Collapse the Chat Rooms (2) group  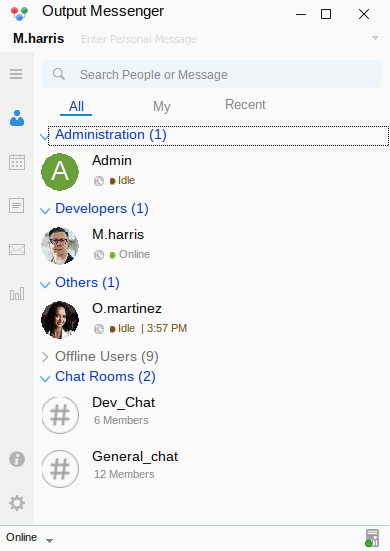click(45, 378)
